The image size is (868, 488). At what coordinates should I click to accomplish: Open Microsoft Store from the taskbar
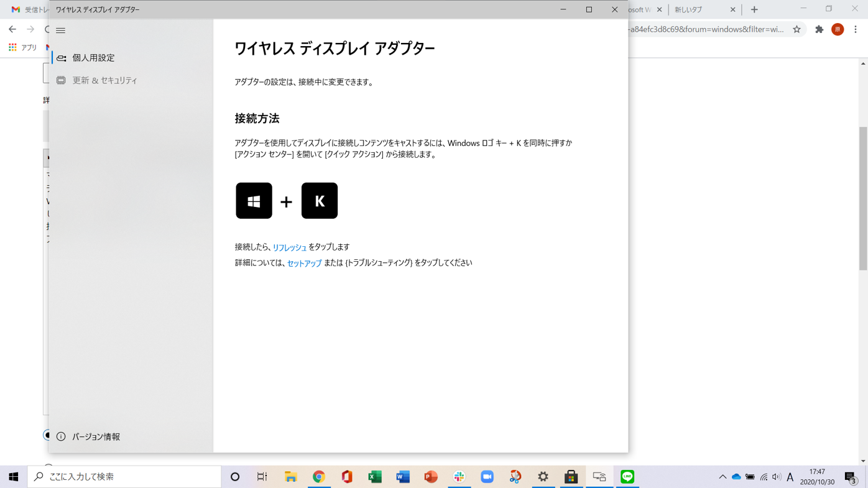tap(571, 477)
